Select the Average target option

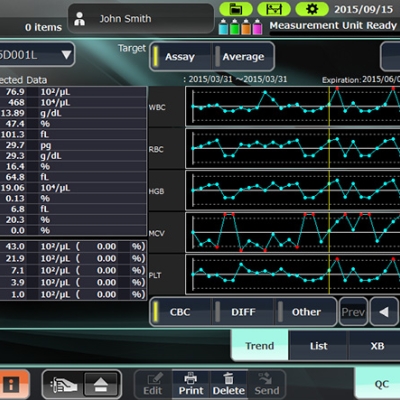pos(243,57)
